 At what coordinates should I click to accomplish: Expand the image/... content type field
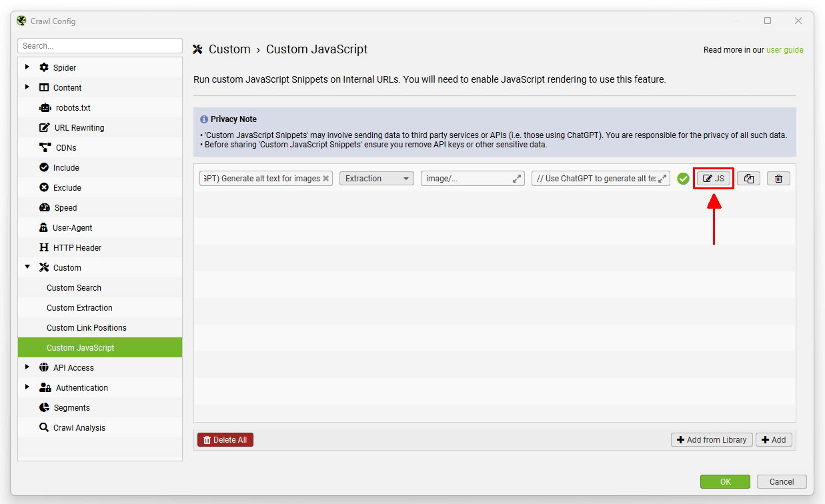point(517,179)
